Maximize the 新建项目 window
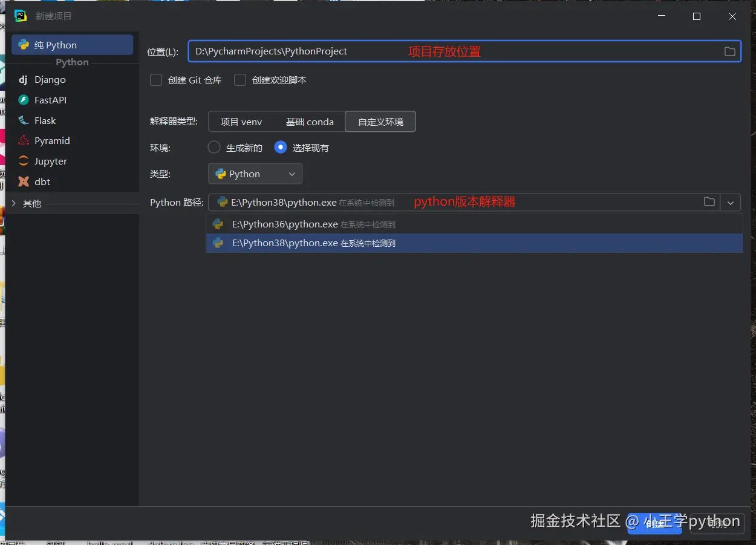The image size is (756, 545). [x=697, y=16]
